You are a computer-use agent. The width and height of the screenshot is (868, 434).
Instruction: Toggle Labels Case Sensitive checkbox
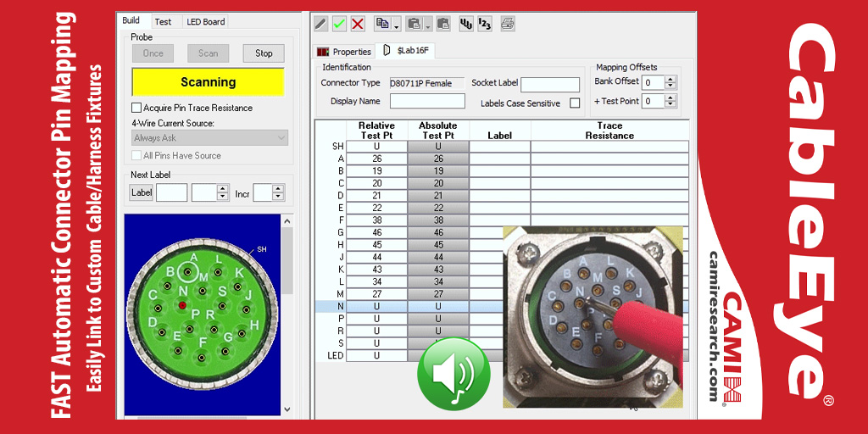575,103
